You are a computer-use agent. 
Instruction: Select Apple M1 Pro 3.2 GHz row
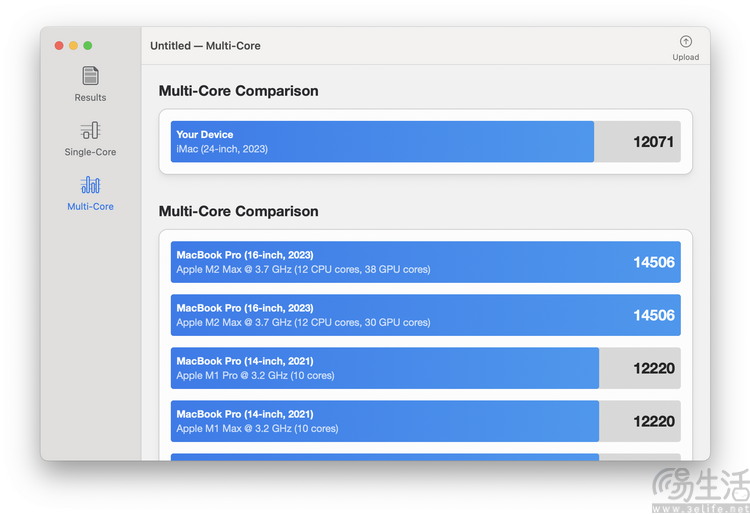coord(426,368)
